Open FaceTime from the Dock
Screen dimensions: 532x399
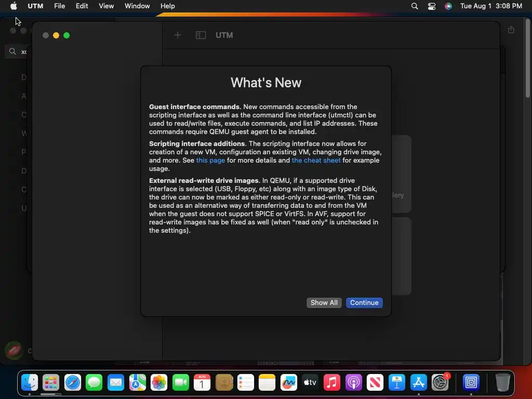point(180,382)
